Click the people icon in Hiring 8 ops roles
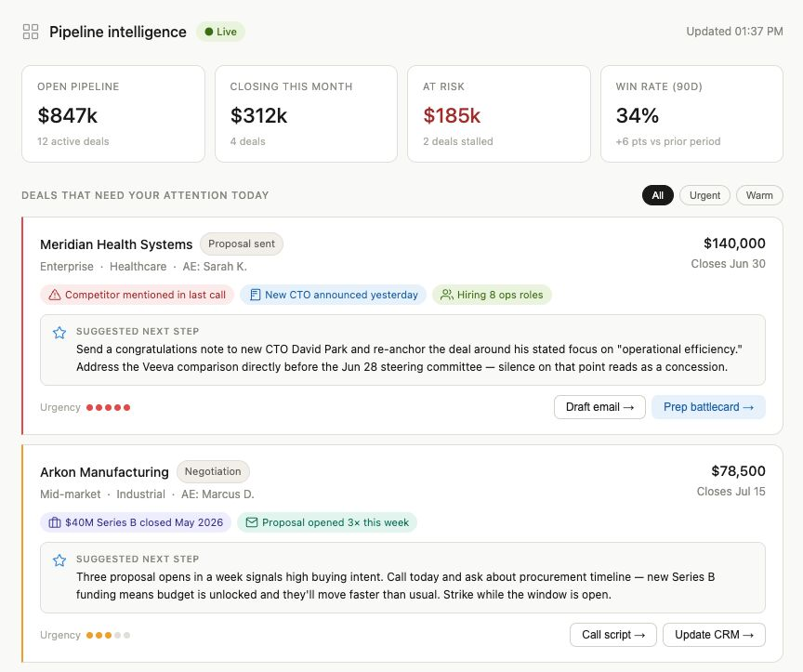 point(447,295)
